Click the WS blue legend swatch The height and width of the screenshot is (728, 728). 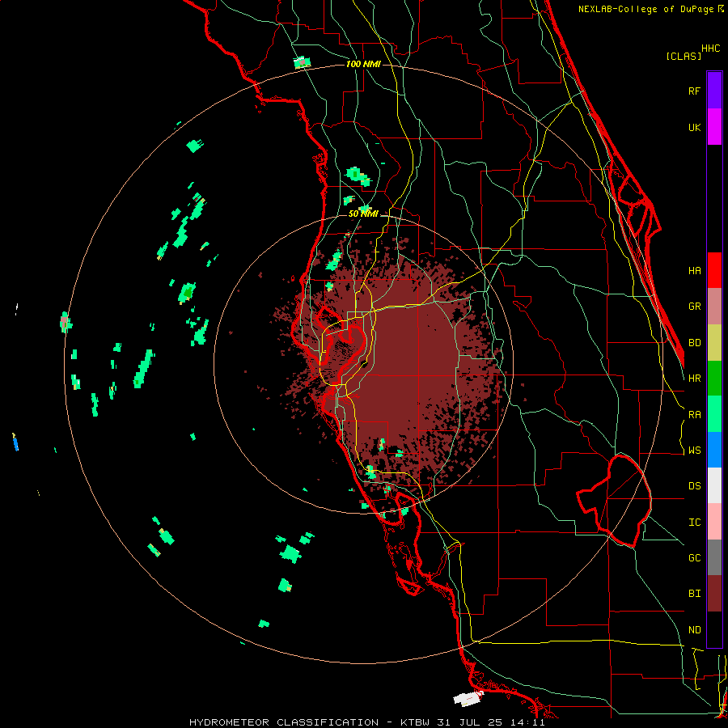tap(714, 450)
